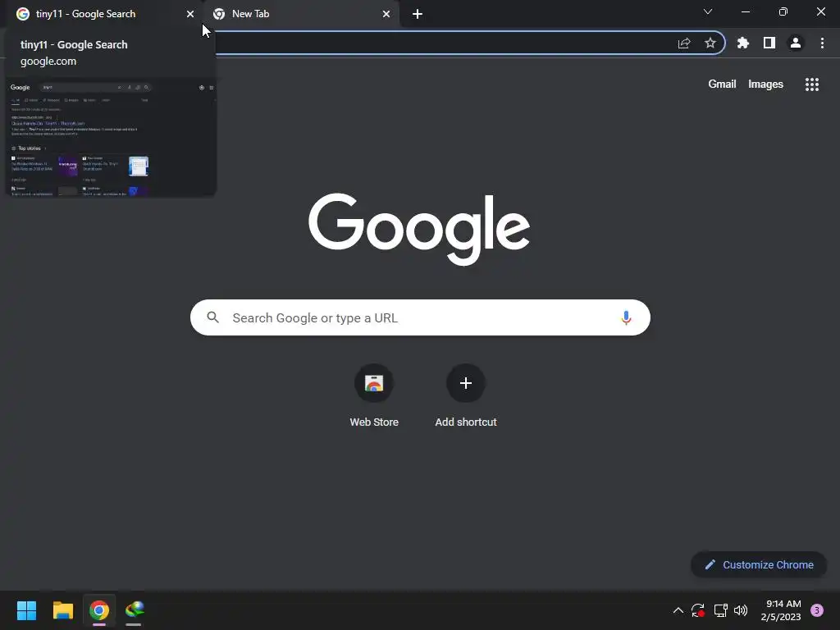Switch to the New Tab tab
The image size is (840, 630).
point(302,14)
